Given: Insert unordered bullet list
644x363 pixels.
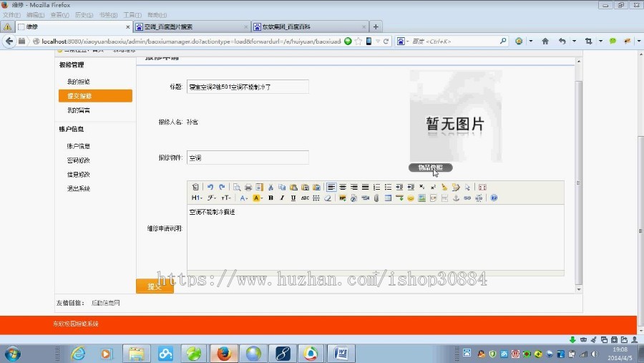Looking at the screenshot, I should pyautogui.click(x=388, y=187).
